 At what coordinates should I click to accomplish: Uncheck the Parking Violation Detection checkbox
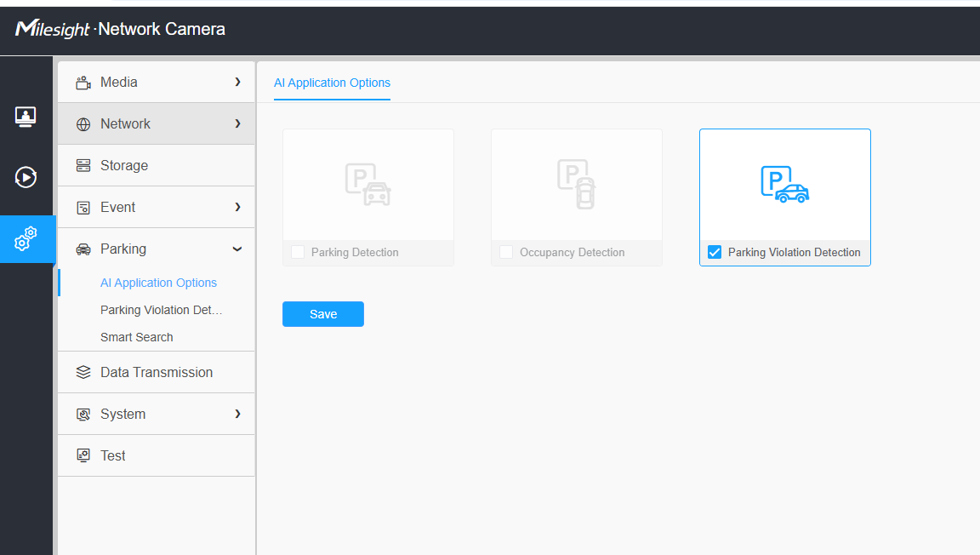[x=715, y=252]
